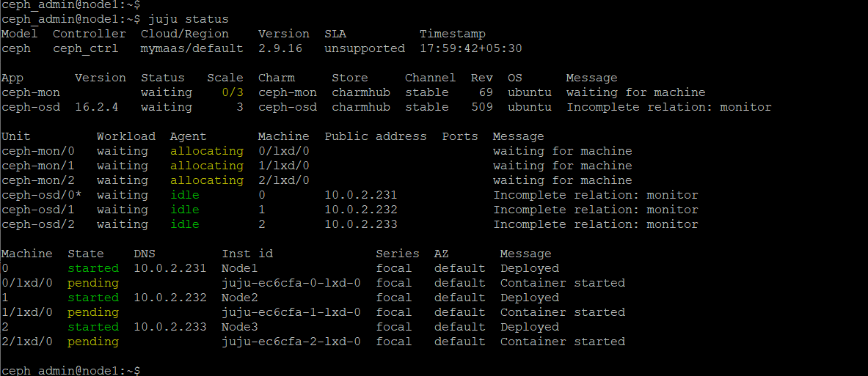Click the ceph-mon/0 unit name

coord(38,151)
